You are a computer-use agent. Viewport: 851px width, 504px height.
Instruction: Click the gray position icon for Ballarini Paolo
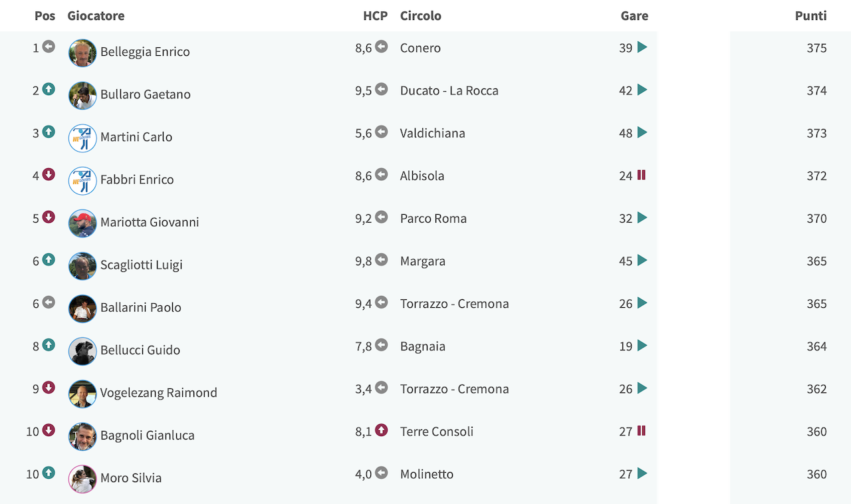coord(49,303)
